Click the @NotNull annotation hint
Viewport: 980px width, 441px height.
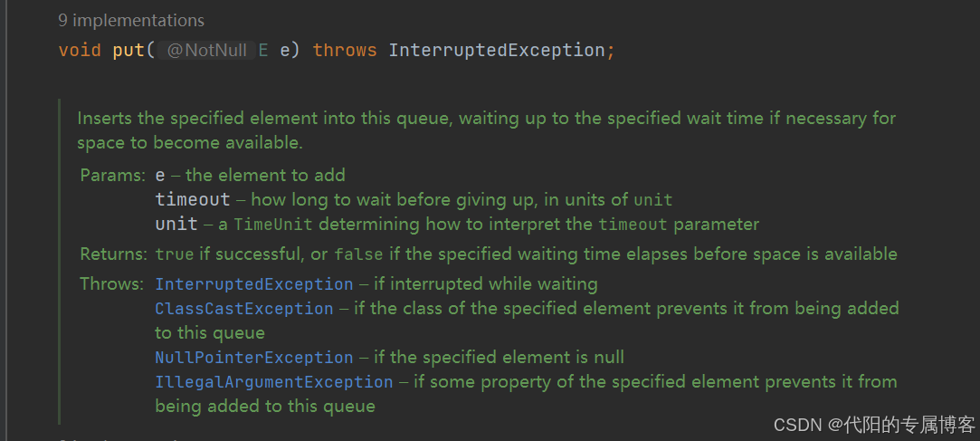click(x=207, y=51)
